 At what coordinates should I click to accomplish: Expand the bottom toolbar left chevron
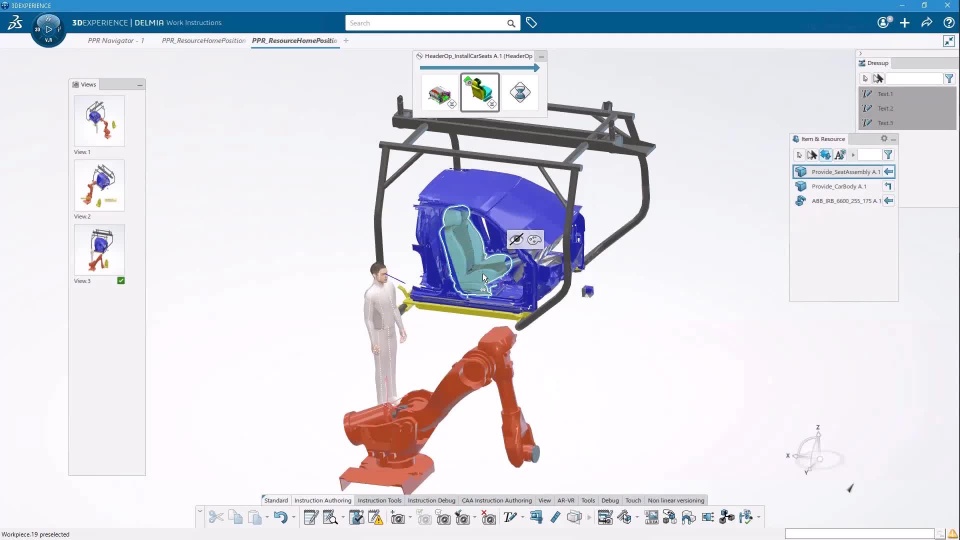(x=200, y=511)
